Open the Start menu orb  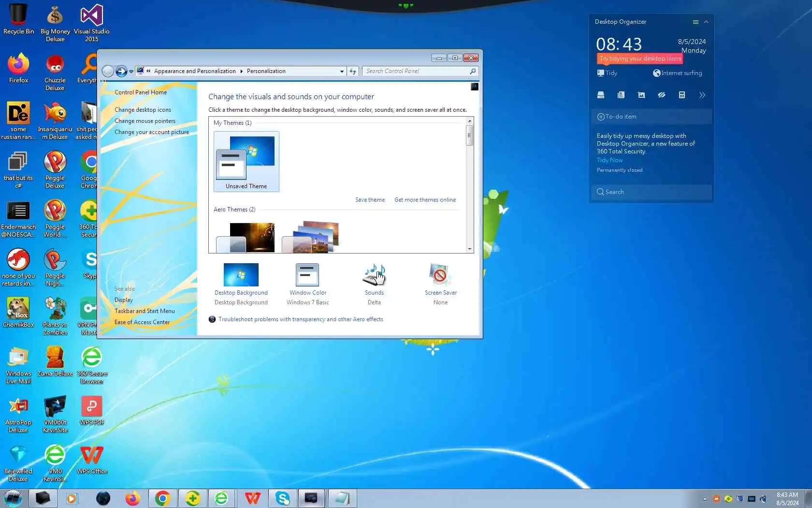13,498
